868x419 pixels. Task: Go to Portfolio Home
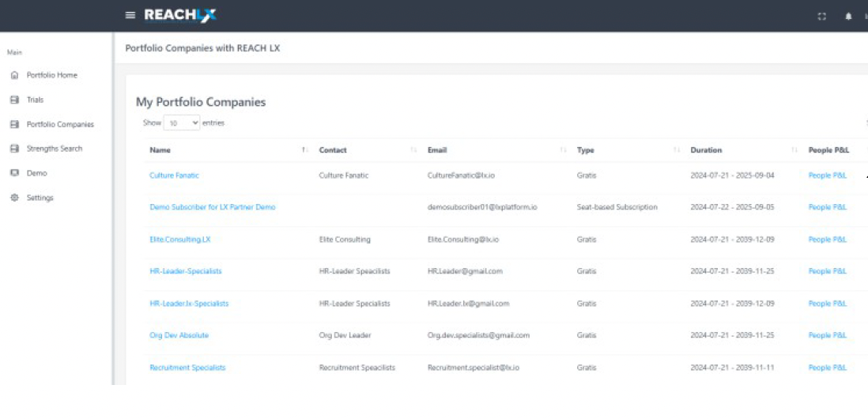click(x=52, y=75)
